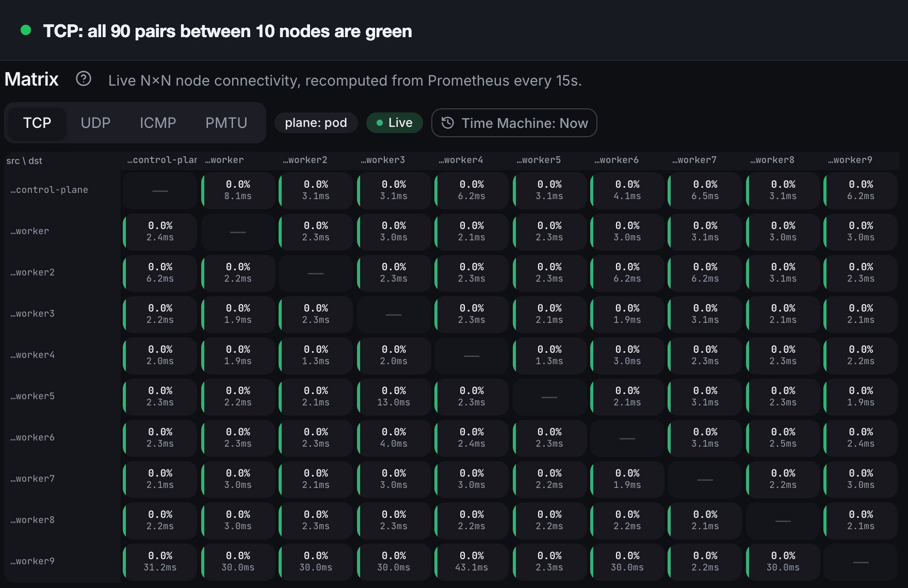Toggle the Live indicator pill
This screenshot has height=588, width=908.
pos(395,123)
